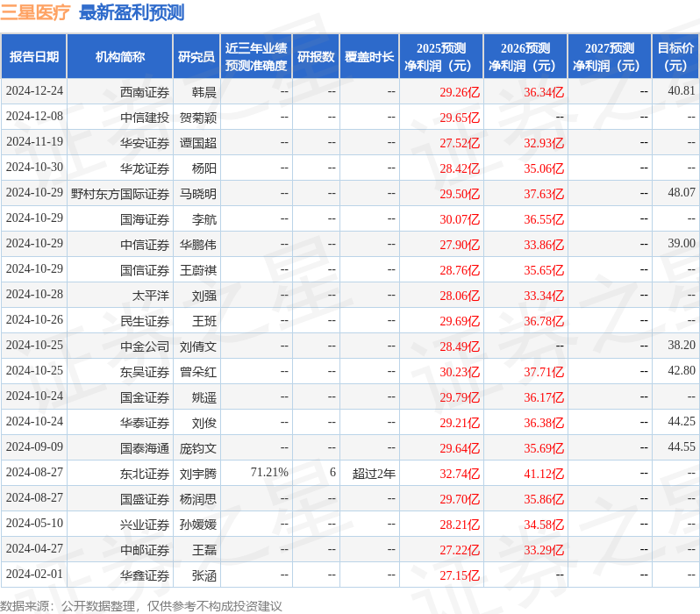The image size is (700, 614).
Task: Click the 目标价 column header
Action: click(676, 57)
